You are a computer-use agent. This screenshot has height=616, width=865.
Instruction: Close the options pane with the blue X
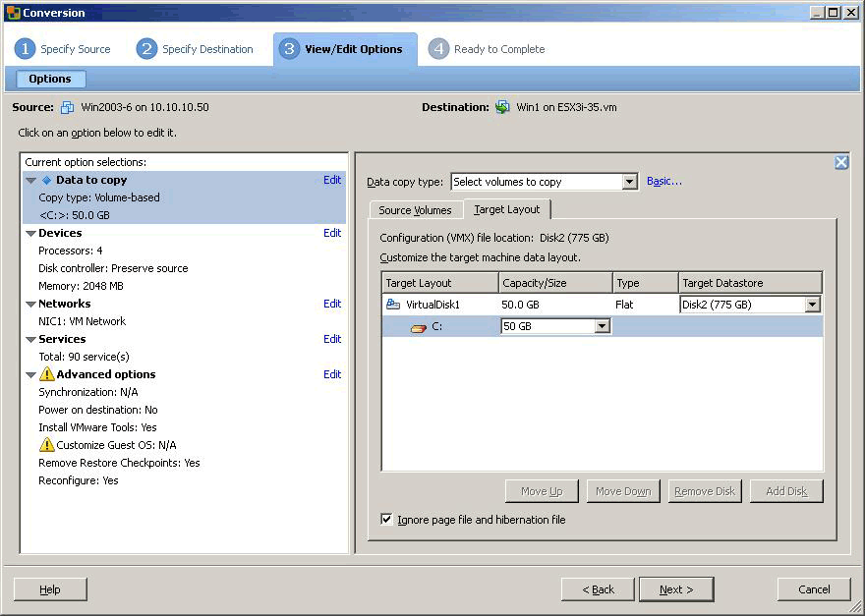[841, 162]
